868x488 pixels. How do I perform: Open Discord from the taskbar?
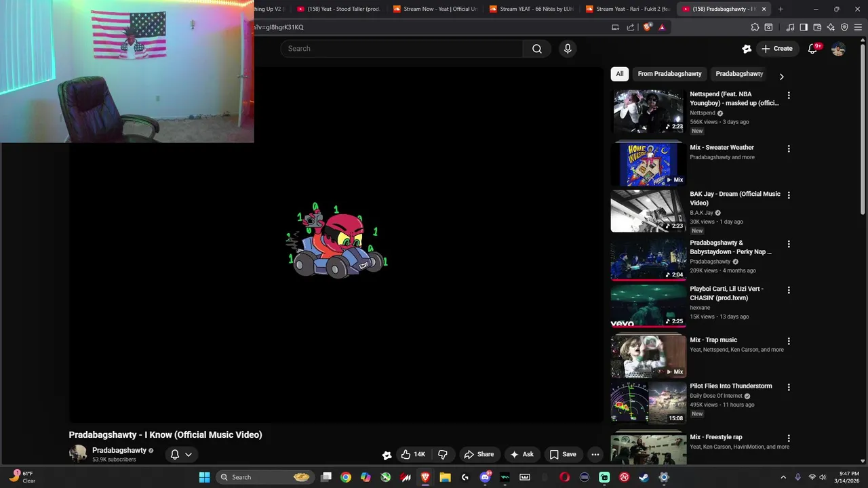[485, 477]
